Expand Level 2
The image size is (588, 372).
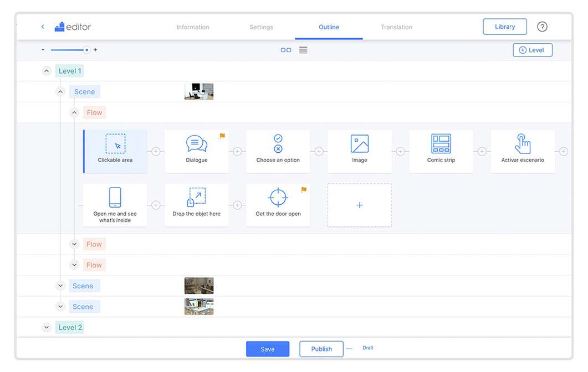[x=47, y=327]
